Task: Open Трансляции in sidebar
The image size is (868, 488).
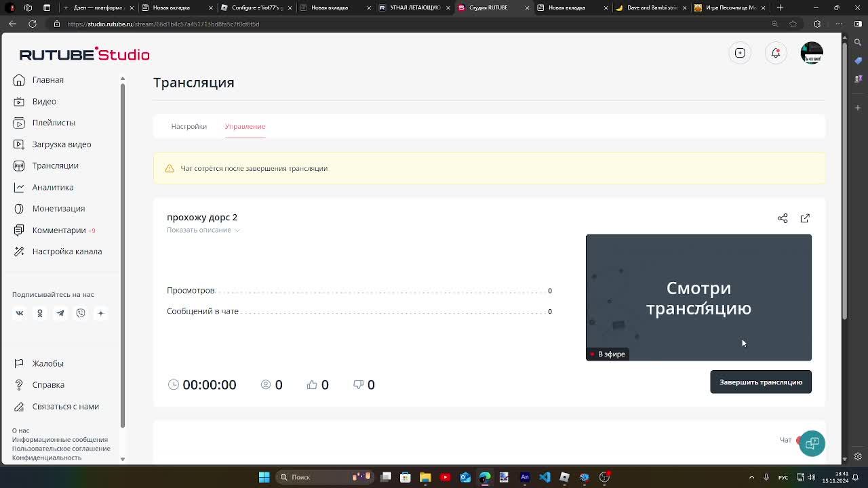Action: tap(55, 165)
